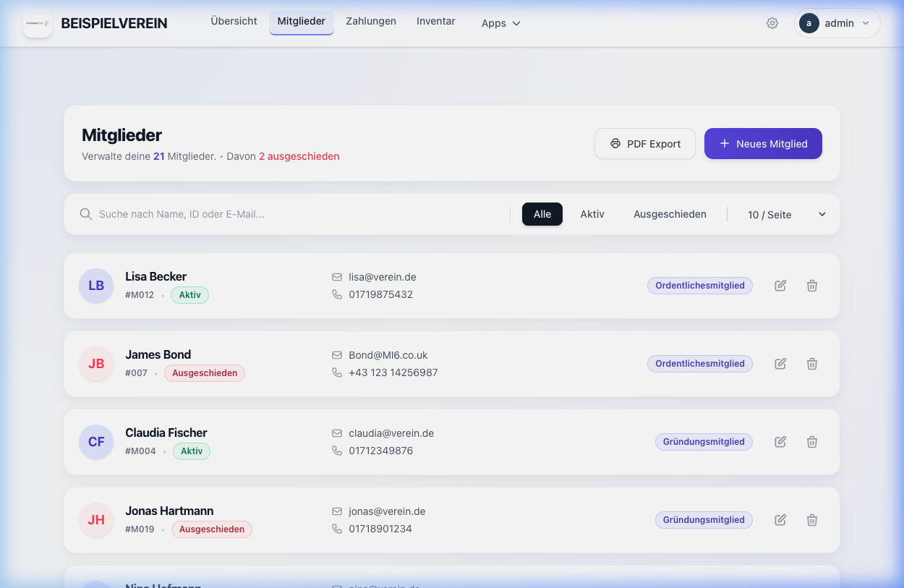Edit Claudia Fischer's member entry
Viewport: 904px width, 588px height.
[x=780, y=442]
